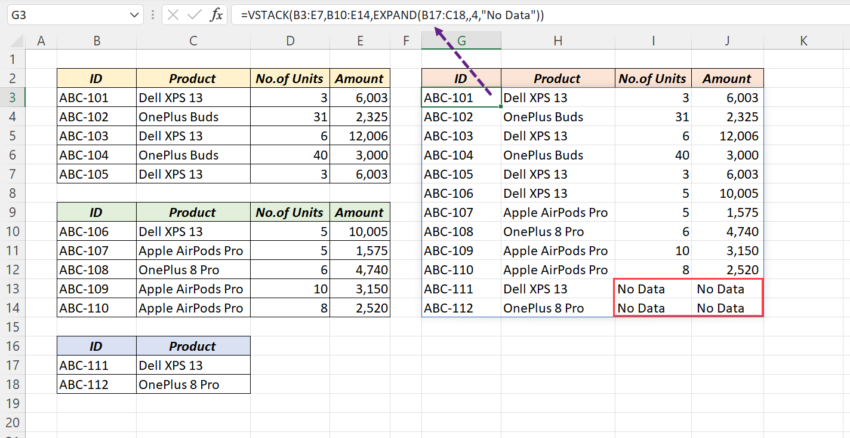Viewport: 850px width, 438px height.
Task: Click the Insert Function fx icon
Action: point(216,16)
